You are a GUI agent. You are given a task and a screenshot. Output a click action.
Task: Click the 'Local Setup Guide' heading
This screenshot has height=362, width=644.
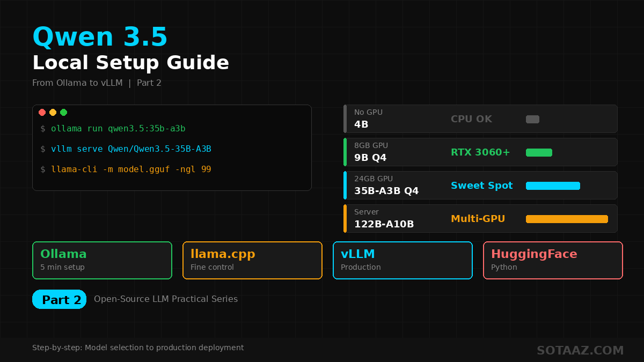click(x=131, y=63)
